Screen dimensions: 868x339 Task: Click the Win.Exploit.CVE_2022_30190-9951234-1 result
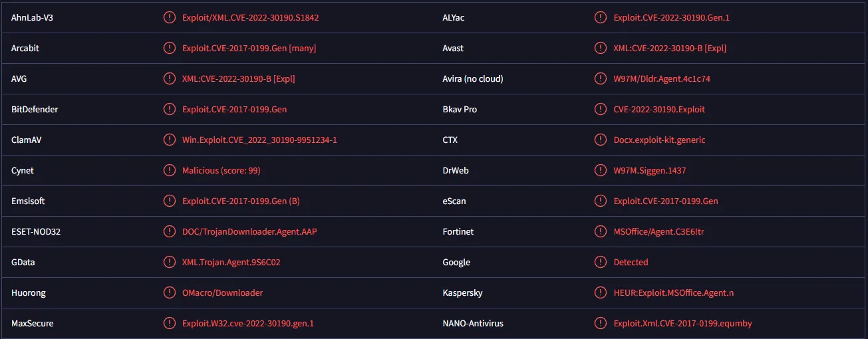click(x=259, y=140)
